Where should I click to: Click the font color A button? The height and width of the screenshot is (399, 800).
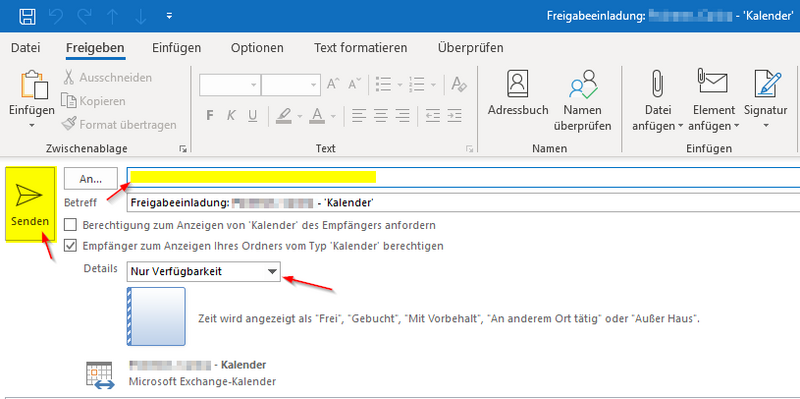pos(317,116)
